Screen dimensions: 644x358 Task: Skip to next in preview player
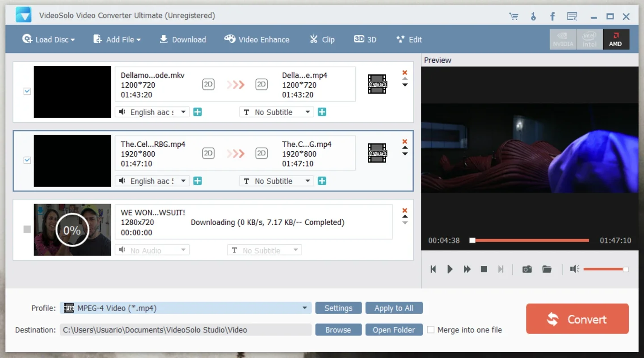click(x=501, y=269)
